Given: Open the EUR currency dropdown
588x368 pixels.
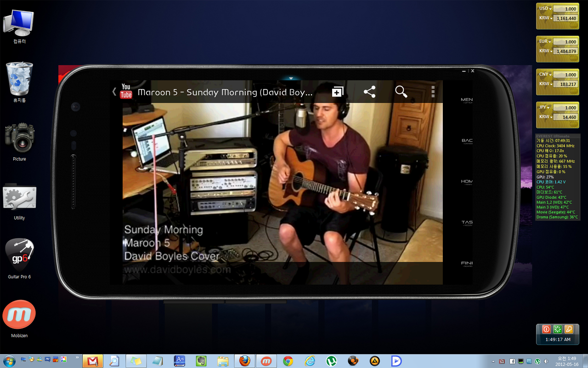Looking at the screenshot, I should click(x=545, y=41).
